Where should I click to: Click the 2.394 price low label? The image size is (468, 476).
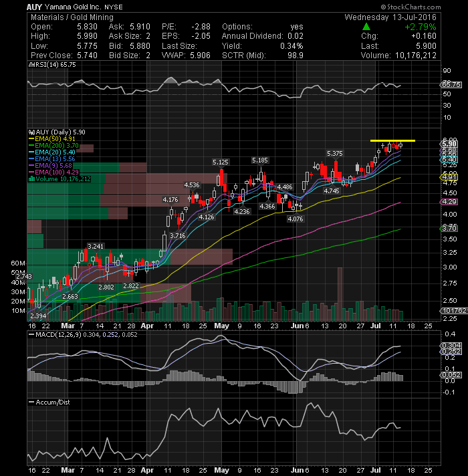(x=38, y=316)
